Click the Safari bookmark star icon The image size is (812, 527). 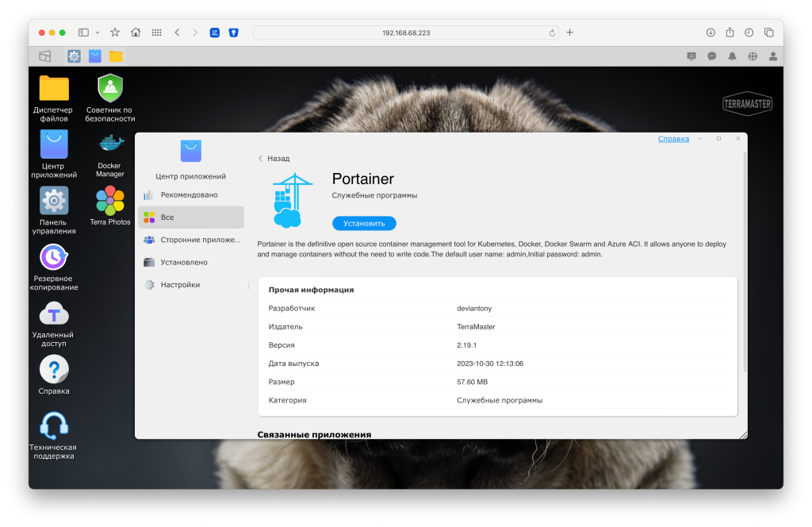115,32
